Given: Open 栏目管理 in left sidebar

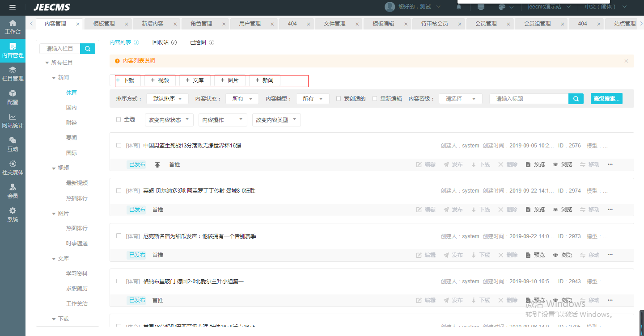Looking at the screenshot, I should coord(13,74).
